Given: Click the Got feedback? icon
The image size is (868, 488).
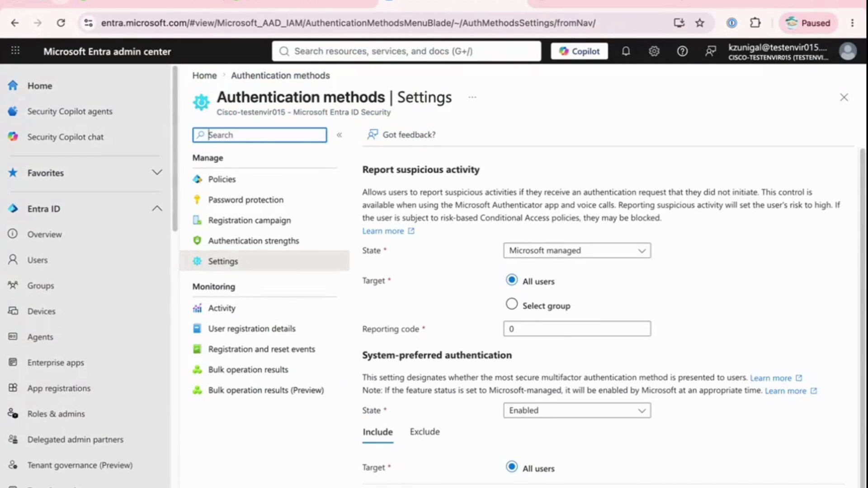Looking at the screenshot, I should [x=372, y=134].
